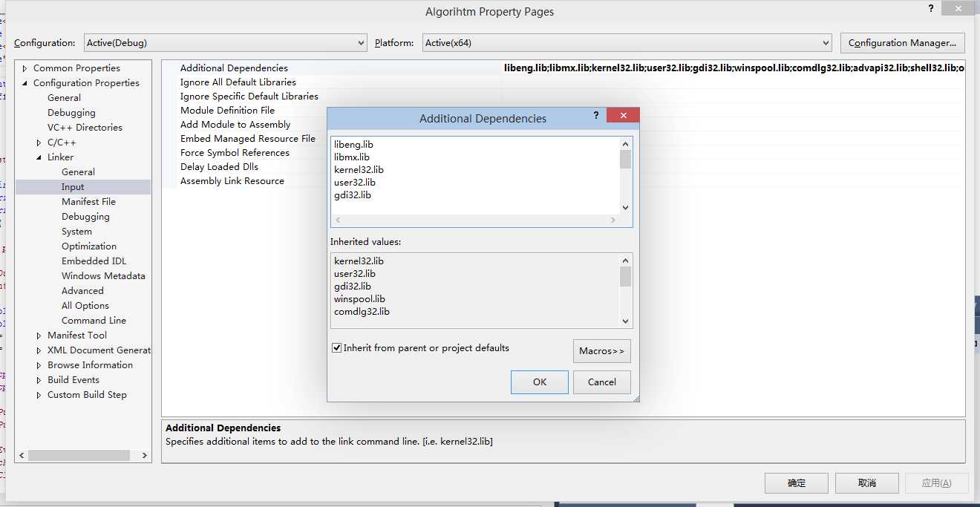Select the Command Line page
Viewport: 980px width, 507px height.
[x=94, y=321]
